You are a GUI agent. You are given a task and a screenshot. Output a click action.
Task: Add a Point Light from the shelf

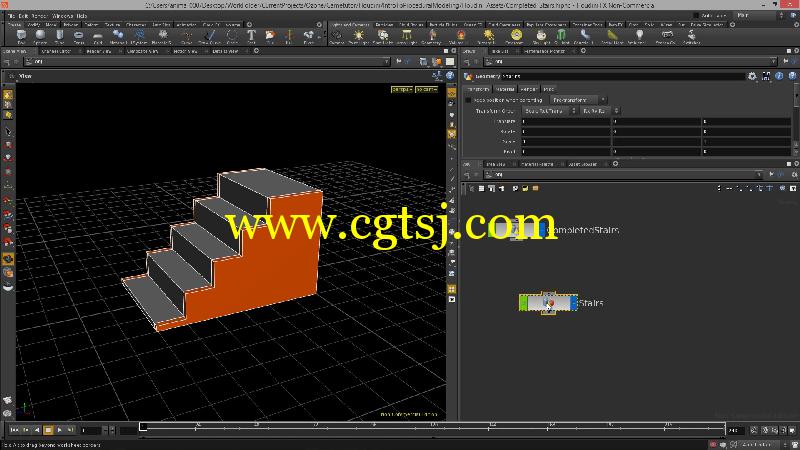coord(359,36)
